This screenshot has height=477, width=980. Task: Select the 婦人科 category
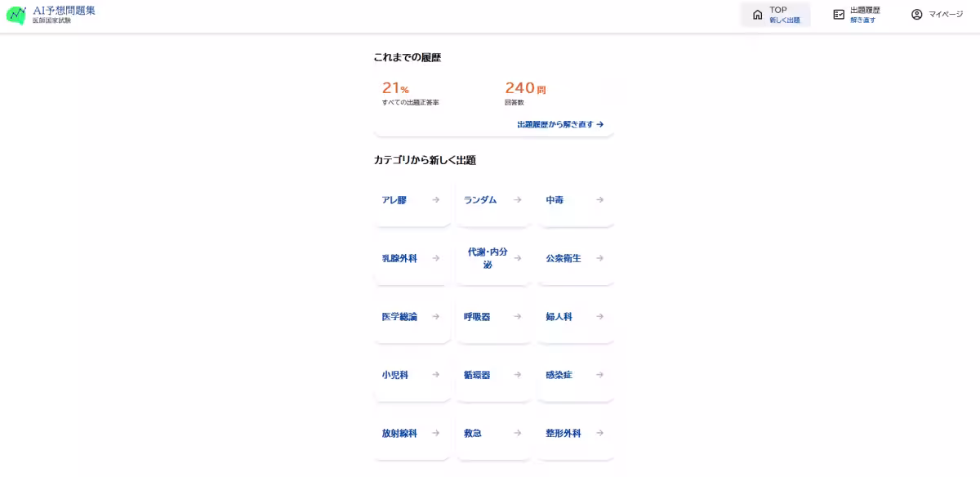pyautogui.click(x=558, y=316)
